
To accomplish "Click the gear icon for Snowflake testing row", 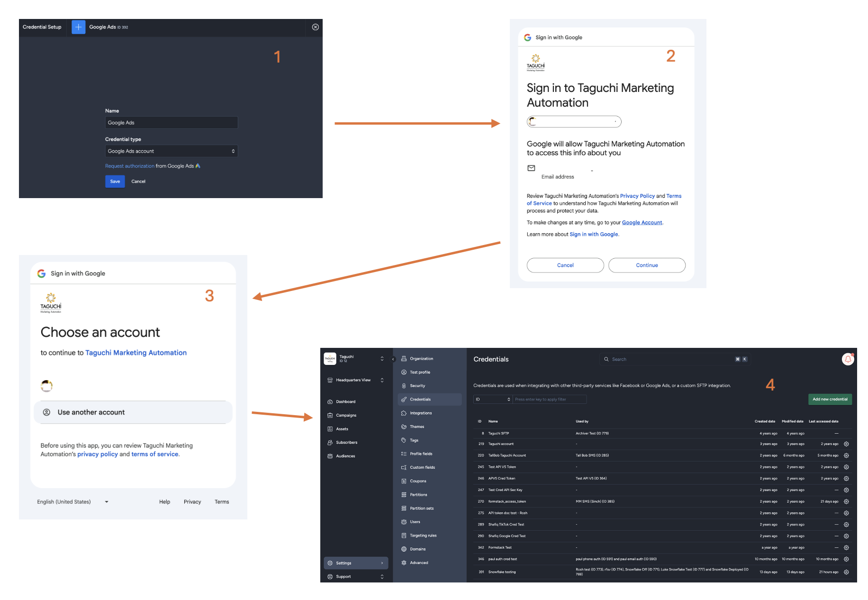I will [846, 572].
